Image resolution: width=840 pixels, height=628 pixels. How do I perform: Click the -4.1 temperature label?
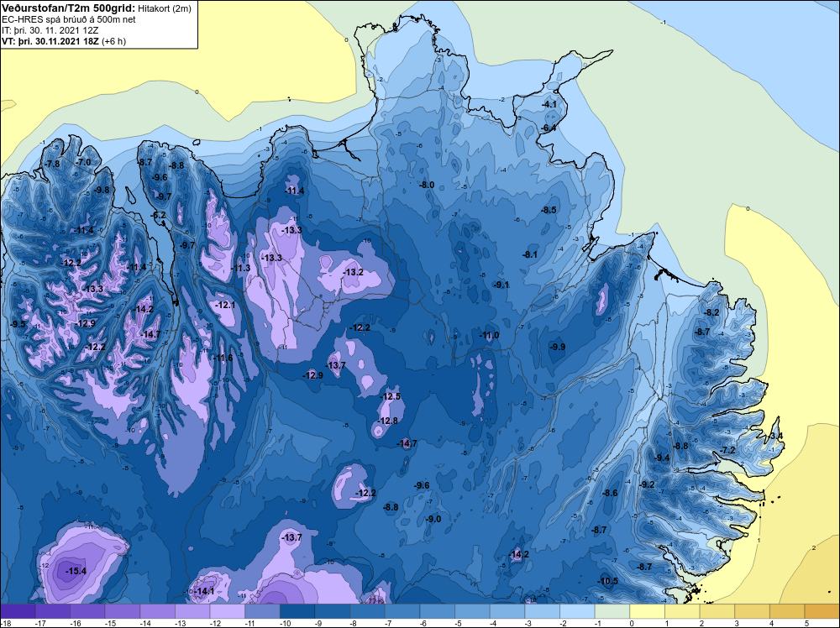pyautogui.click(x=549, y=104)
